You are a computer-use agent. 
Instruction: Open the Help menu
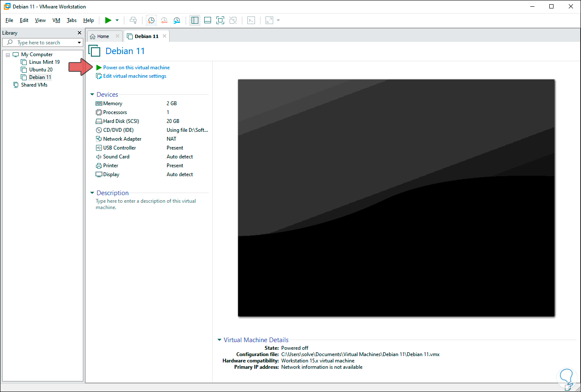[x=88, y=20]
